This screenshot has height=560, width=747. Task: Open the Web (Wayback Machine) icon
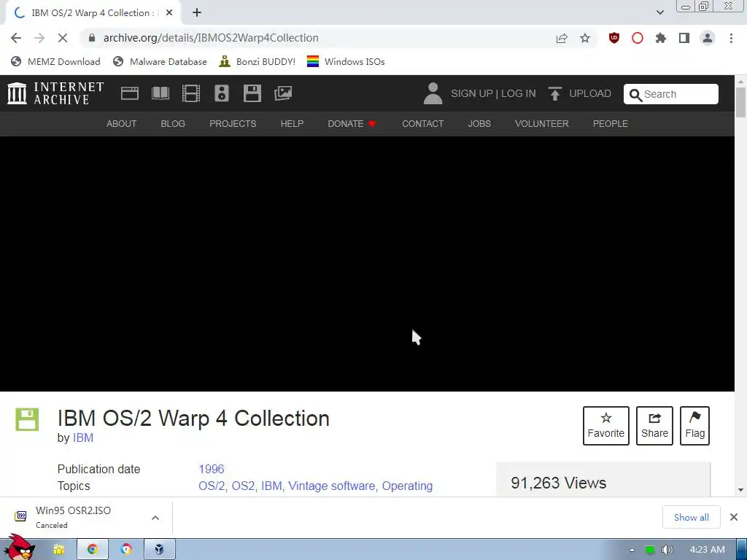(x=130, y=93)
